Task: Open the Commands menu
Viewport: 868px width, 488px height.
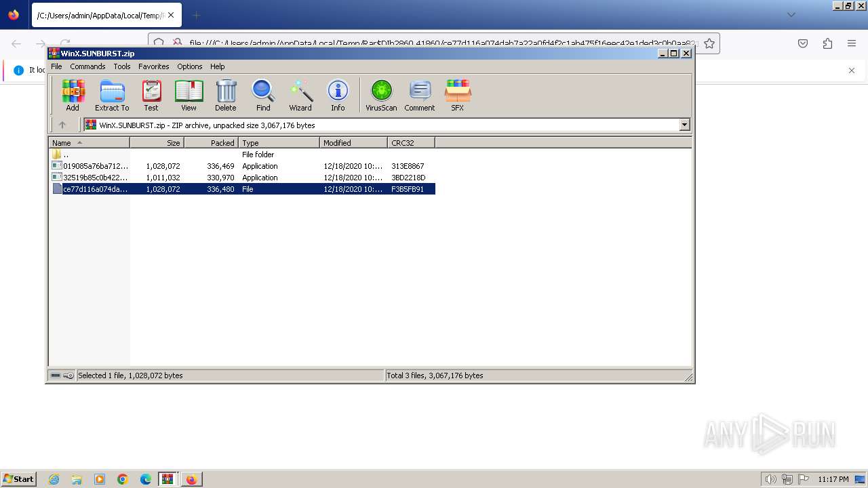Action: pyautogui.click(x=87, y=66)
